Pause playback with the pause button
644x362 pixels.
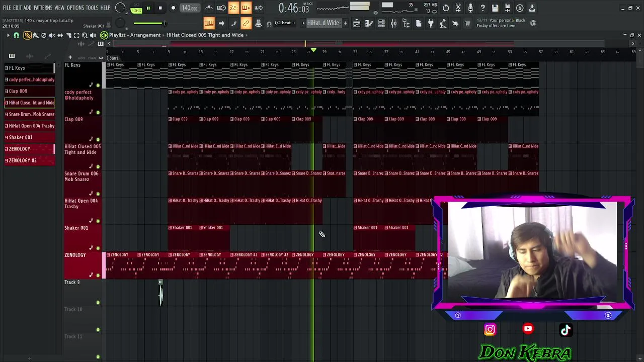pos(148,8)
